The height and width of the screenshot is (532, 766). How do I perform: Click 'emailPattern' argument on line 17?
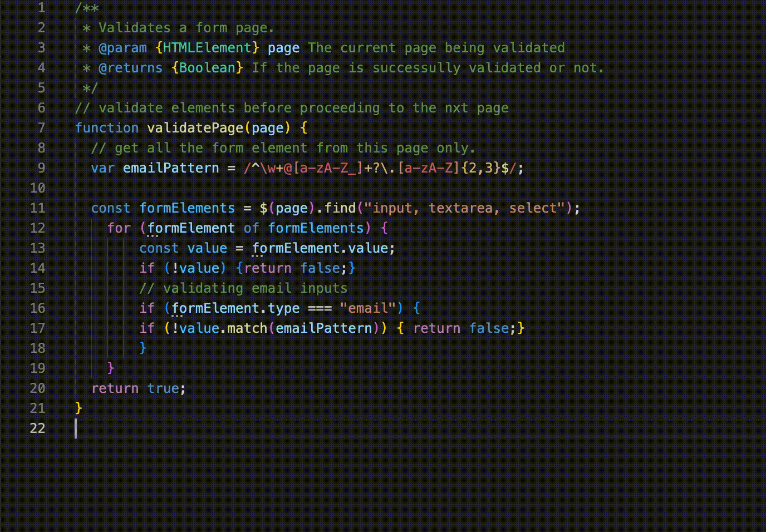[x=324, y=328]
